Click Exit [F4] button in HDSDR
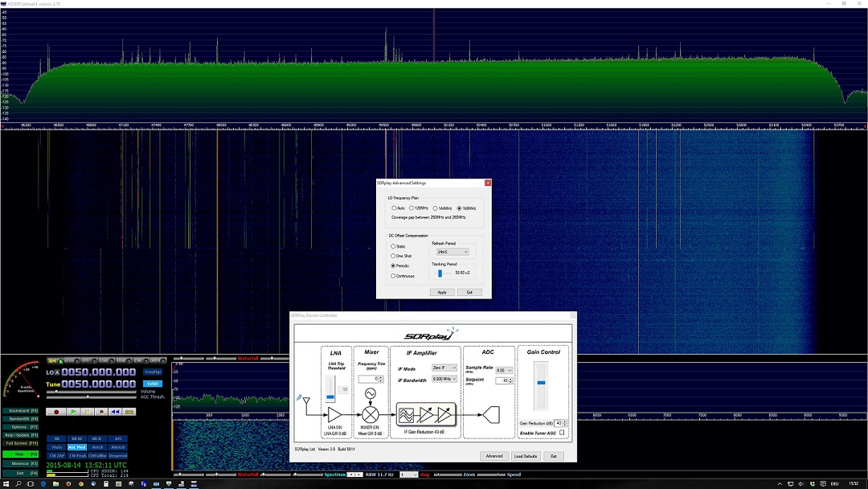 click(x=21, y=473)
